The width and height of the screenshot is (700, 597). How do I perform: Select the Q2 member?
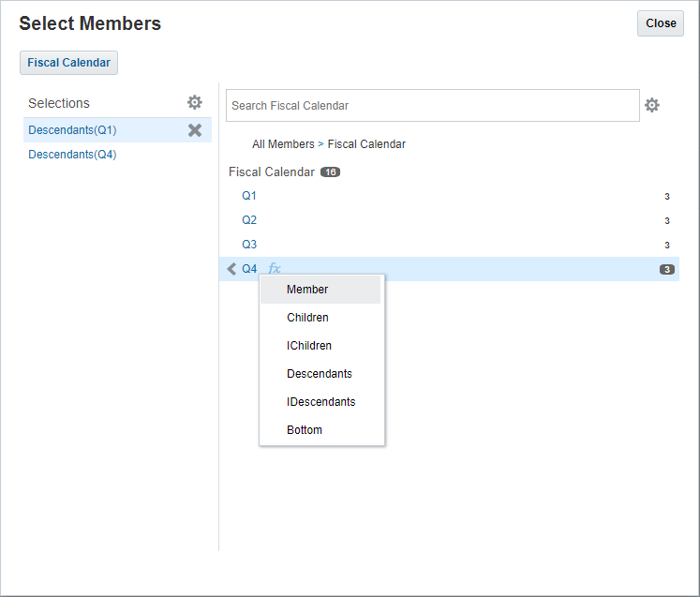(249, 220)
